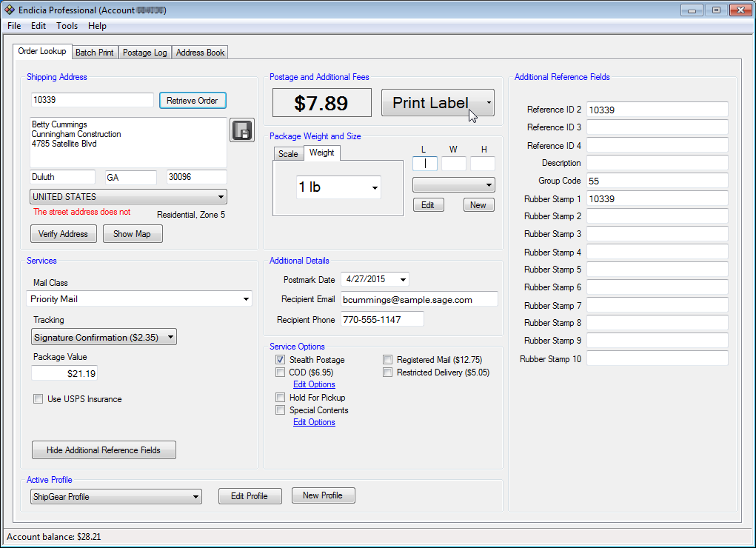Click the Edit Profile button
Viewport: 756px width, 548px height.
(250, 496)
